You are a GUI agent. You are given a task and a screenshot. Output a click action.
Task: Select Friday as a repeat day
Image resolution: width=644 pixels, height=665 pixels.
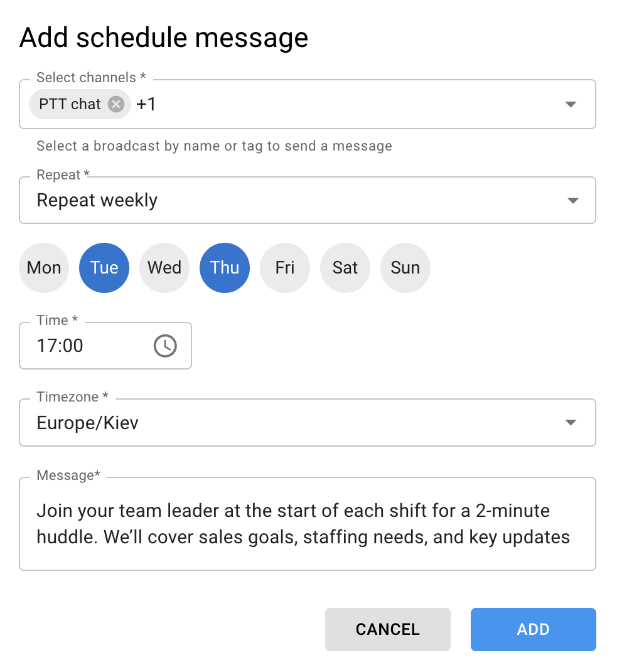[284, 267]
